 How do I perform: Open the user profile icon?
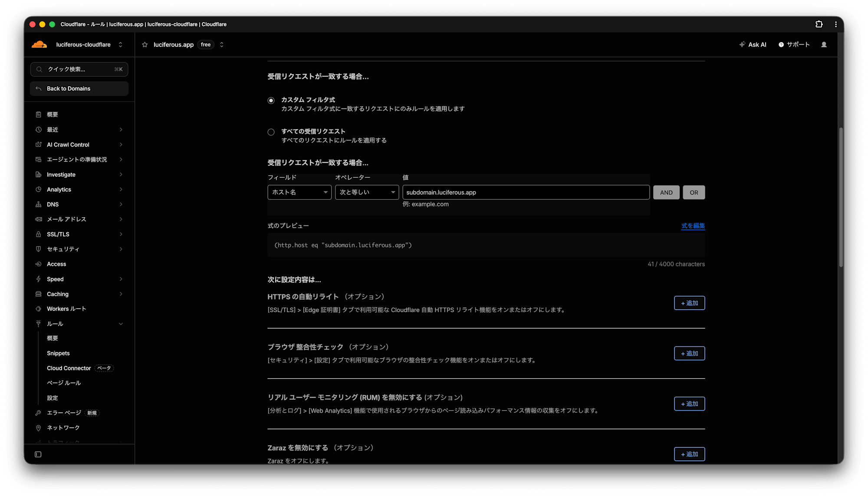(824, 45)
